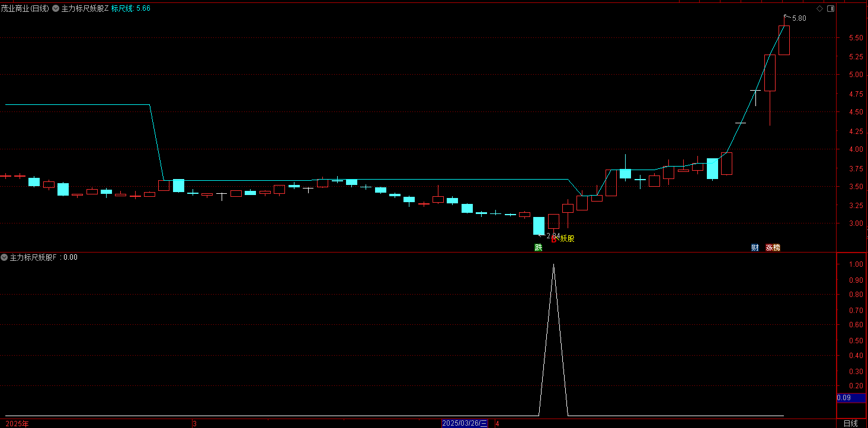Click the 茂业商业(日线) title
The height and width of the screenshot is (428, 868).
25,9
